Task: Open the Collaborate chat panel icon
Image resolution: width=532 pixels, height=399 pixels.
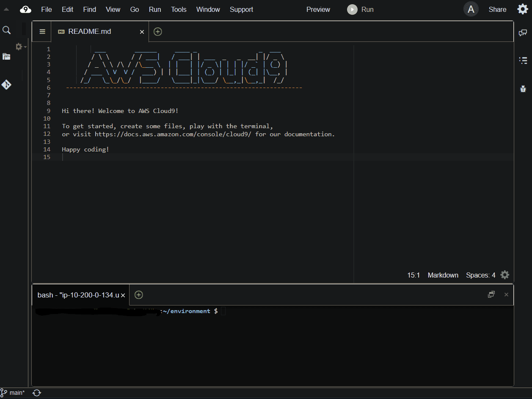Action: tap(523, 33)
